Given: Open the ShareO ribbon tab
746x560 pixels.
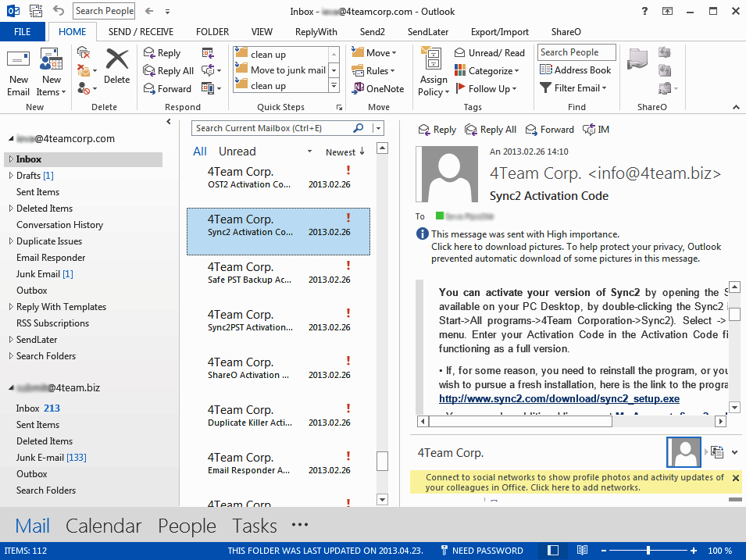Looking at the screenshot, I should [x=566, y=32].
